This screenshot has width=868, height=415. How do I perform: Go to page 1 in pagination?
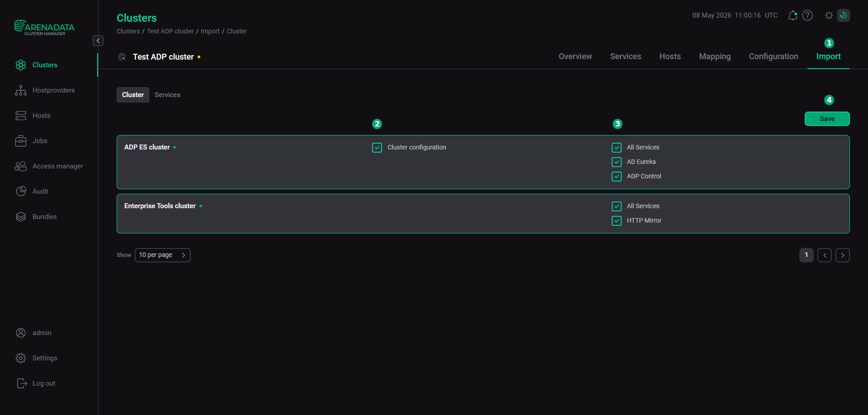[806, 255]
